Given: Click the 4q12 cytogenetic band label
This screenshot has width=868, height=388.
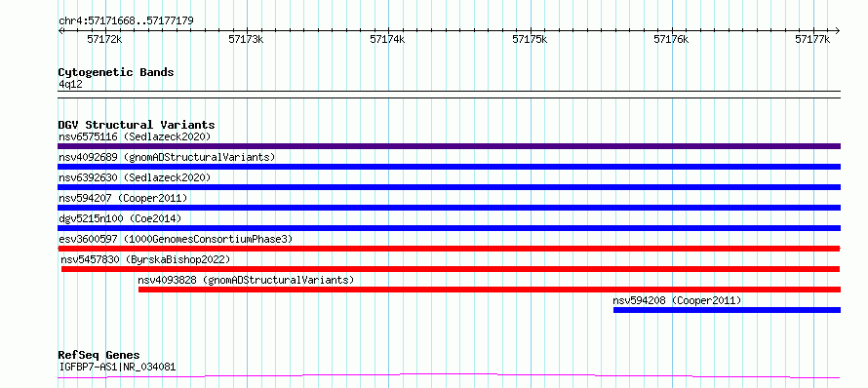Looking at the screenshot, I should click(70, 84).
